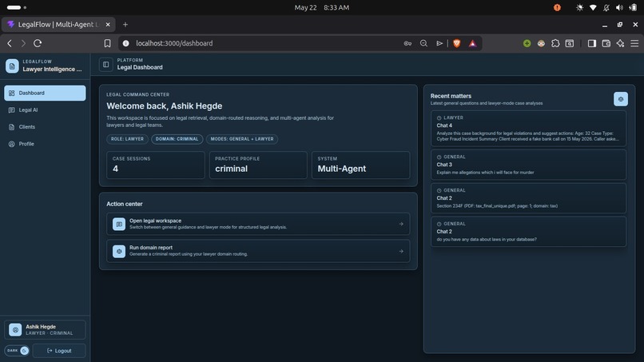The height and width of the screenshot is (362, 644).
Task: Click the Dashboard grid icon
Action: (11, 93)
